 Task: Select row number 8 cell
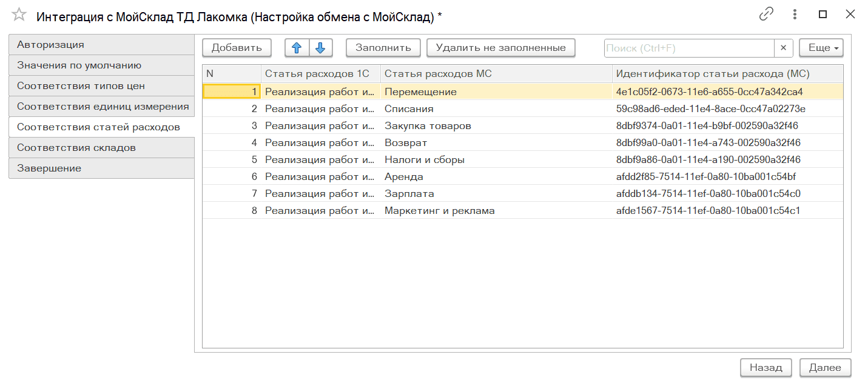click(232, 210)
